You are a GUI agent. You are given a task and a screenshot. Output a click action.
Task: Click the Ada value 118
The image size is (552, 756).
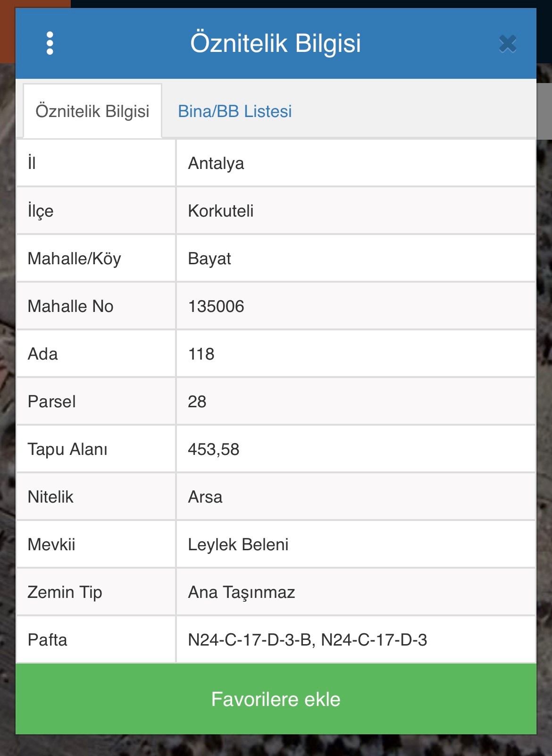(x=201, y=354)
